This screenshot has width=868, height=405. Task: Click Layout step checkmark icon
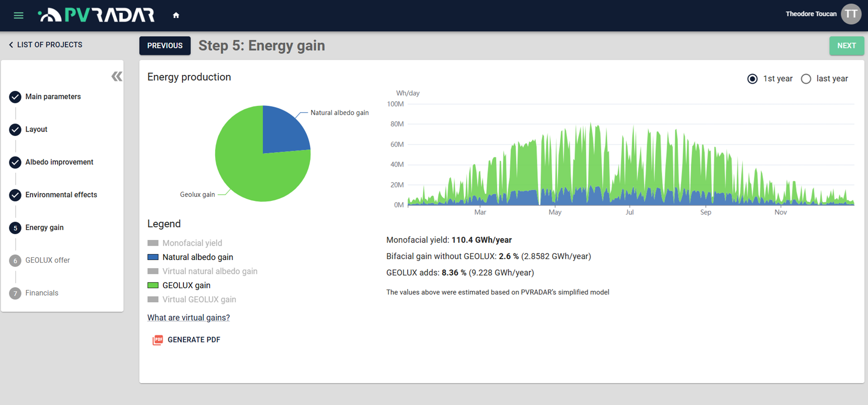tap(15, 129)
